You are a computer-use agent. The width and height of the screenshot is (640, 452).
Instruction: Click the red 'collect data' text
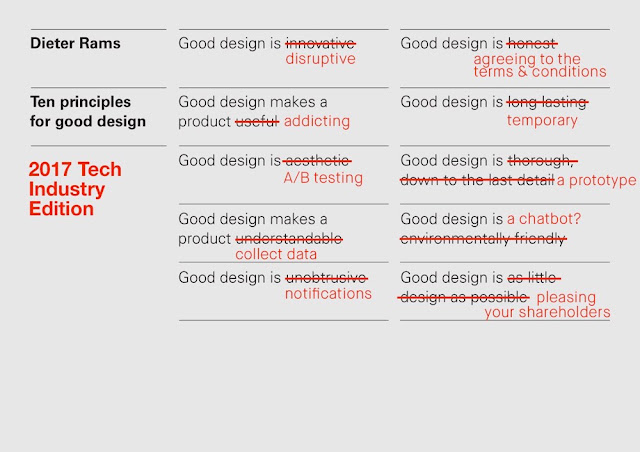click(x=276, y=254)
